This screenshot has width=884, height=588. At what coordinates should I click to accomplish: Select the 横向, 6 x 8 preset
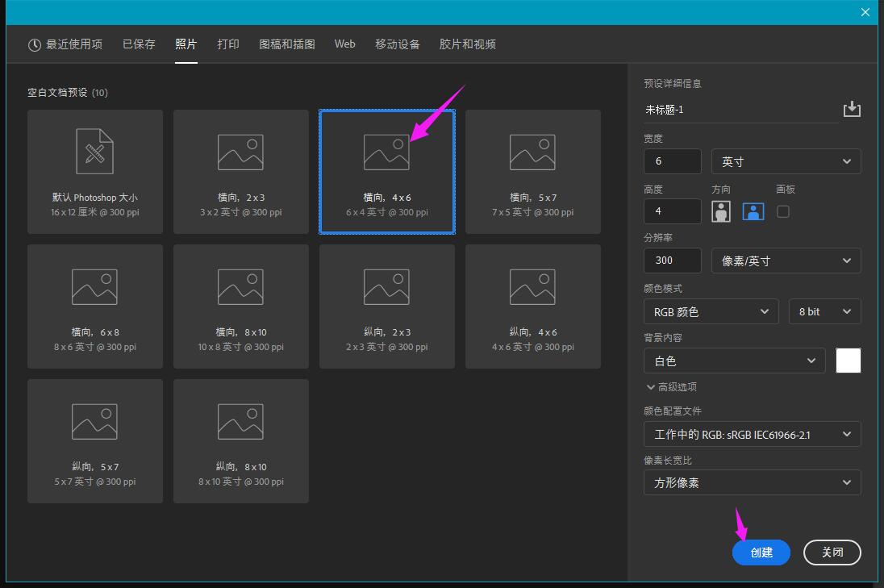(94, 307)
